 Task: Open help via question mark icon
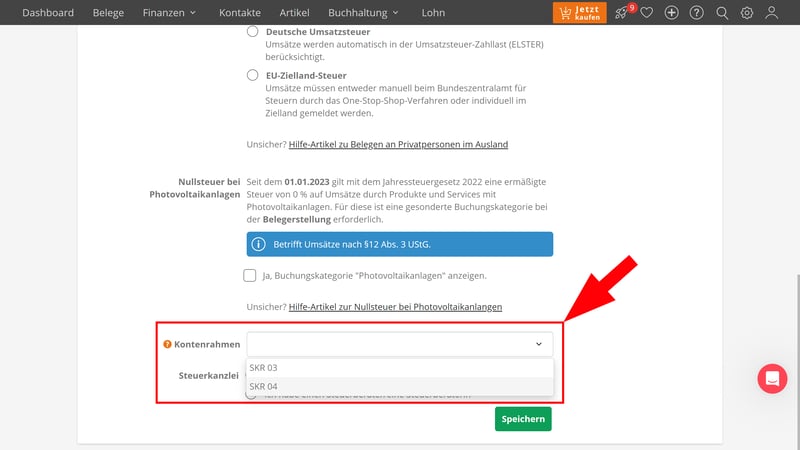(x=696, y=13)
